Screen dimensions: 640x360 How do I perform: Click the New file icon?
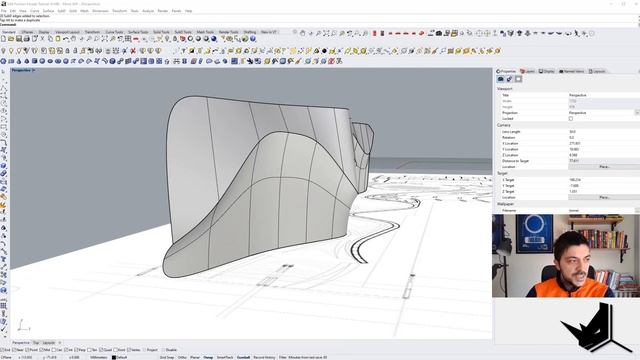coord(3,39)
